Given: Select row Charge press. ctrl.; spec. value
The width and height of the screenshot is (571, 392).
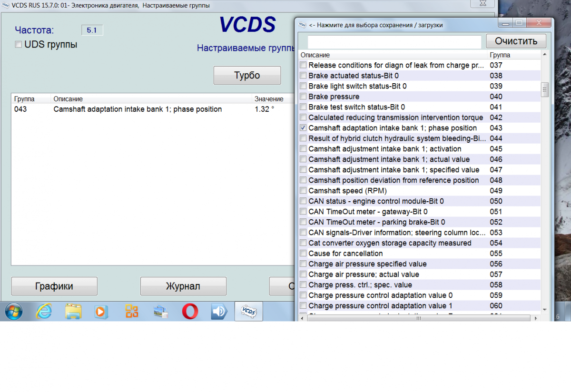Looking at the screenshot, I should pos(420,285).
